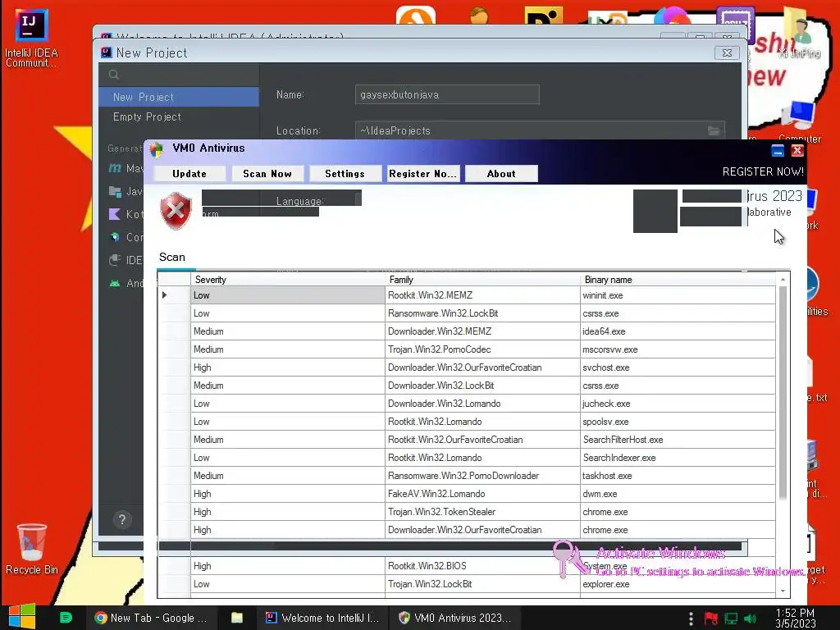This screenshot has width=840, height=630.
Task: Click the Register No... button
Action: [423, 174]
